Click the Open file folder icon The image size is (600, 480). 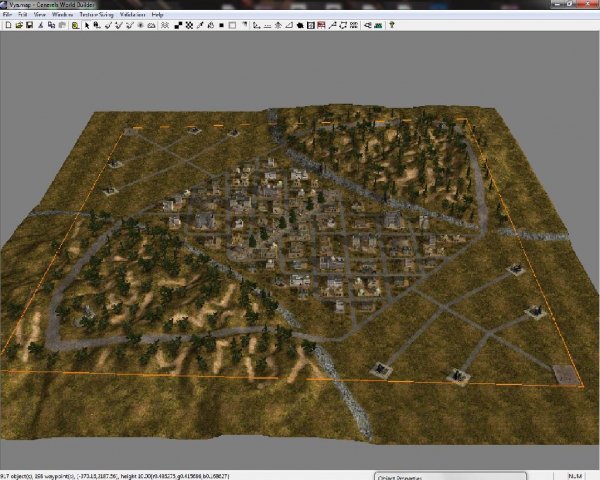pyautogui.click(x=16, y=25)
